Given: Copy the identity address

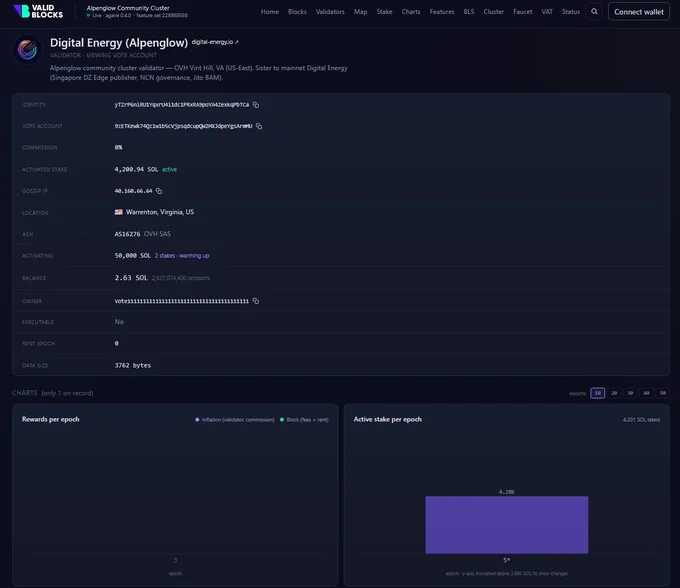Looking at the screenshot, I should point(256,105).
